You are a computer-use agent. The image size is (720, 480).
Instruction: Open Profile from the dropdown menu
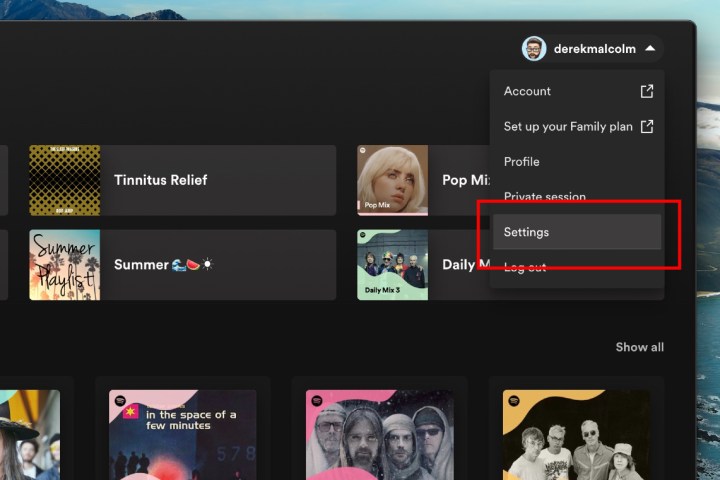click(521, 162)
